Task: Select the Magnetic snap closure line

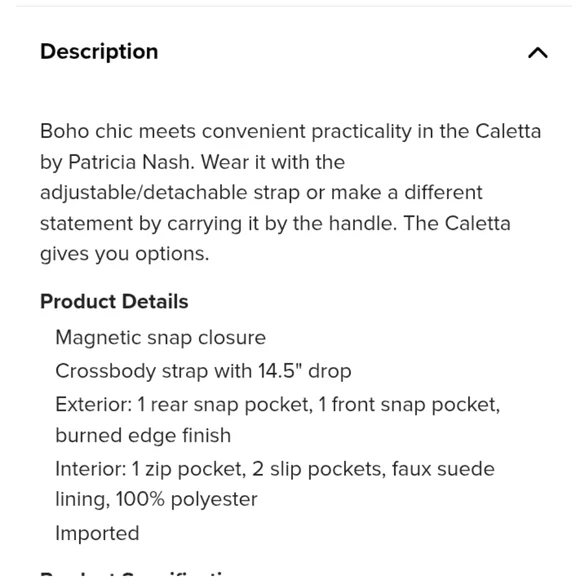Action: click(x=161, y=338)
